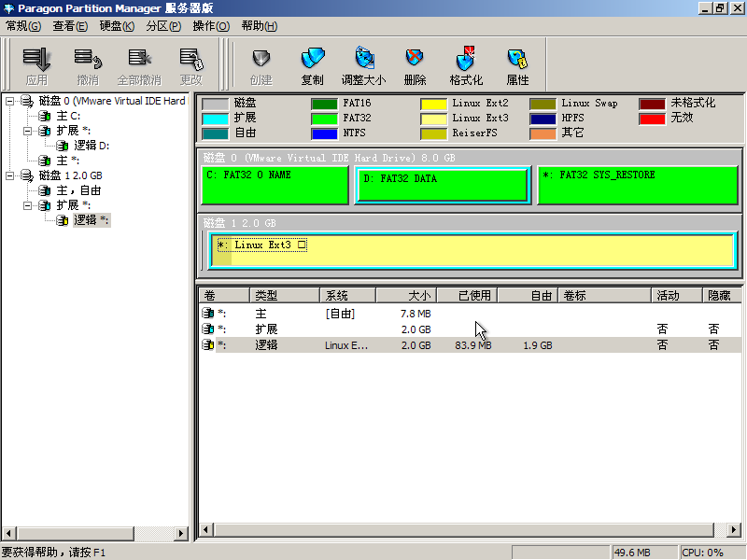Click the 未格式化 legend color swatch
The image size is (747, 560).
(652, 104)
